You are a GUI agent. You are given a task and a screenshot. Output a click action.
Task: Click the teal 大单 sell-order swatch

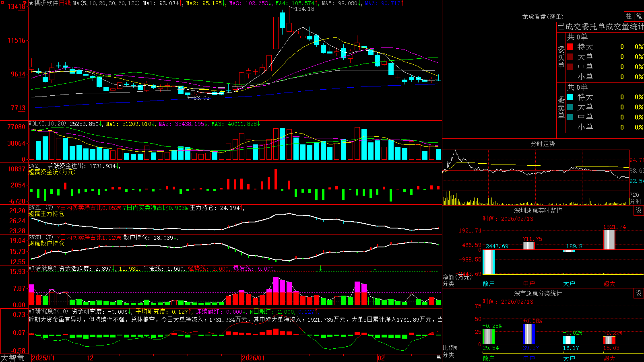coord(570,107)
